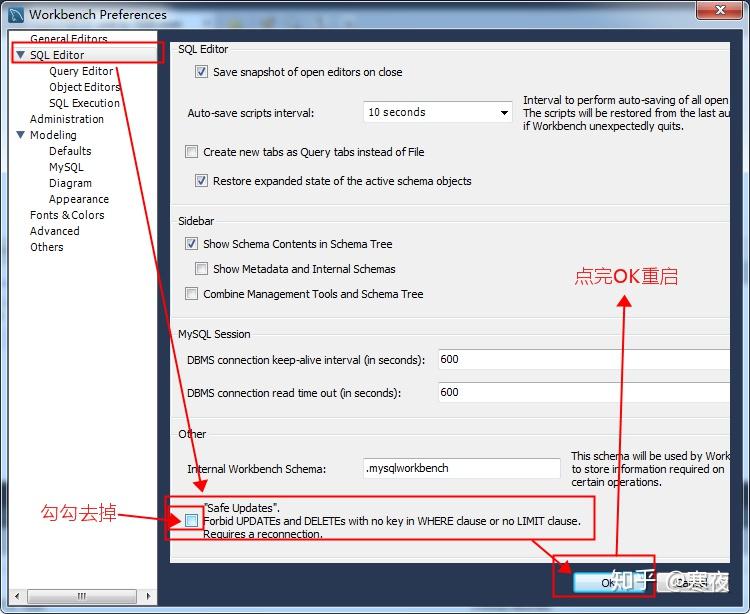Open Diagram under Modeling
Image resolution: width=750 pixels, height=614 pixels.
pos(70,183)
